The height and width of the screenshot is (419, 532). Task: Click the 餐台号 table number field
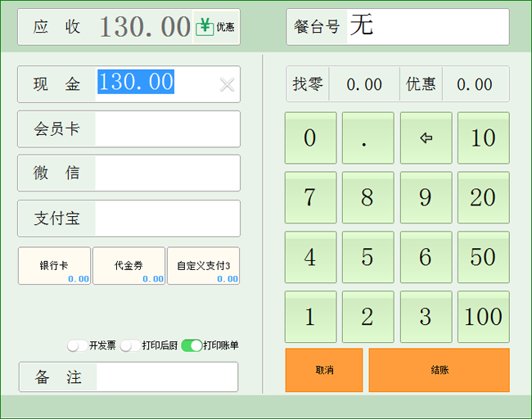[x=426, y=27]
